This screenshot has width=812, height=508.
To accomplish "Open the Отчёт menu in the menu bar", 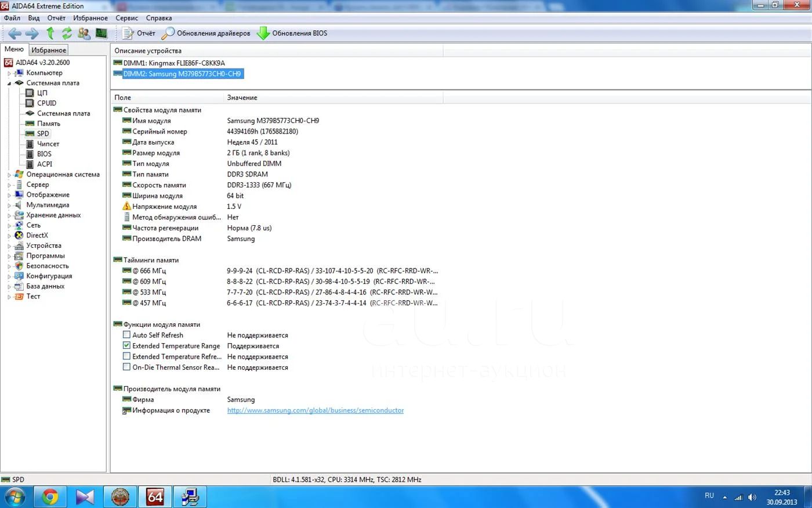I will 56,18.
